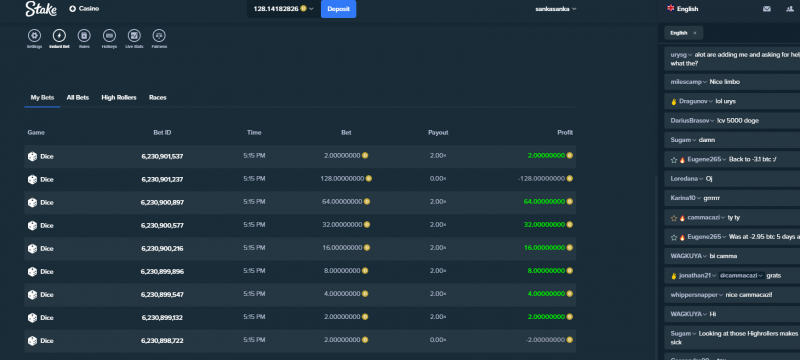This screenshot has width=800, height=360.
Task: Click the UK flag language icon
Action: [670, 8]
